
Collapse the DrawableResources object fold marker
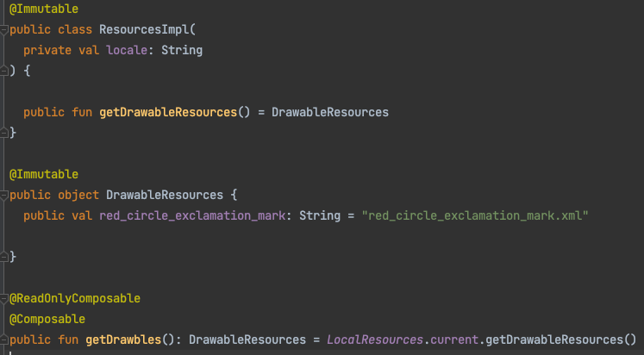tap(4, 195)
